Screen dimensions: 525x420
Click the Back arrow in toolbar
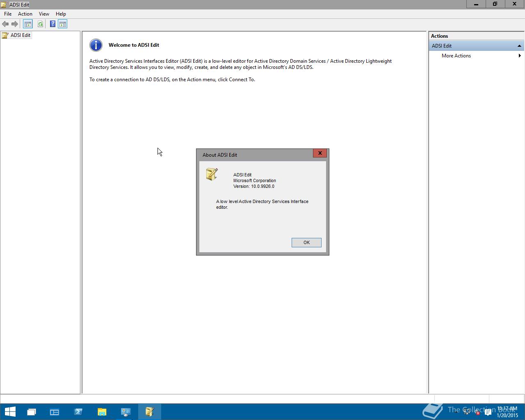[5, 24]
